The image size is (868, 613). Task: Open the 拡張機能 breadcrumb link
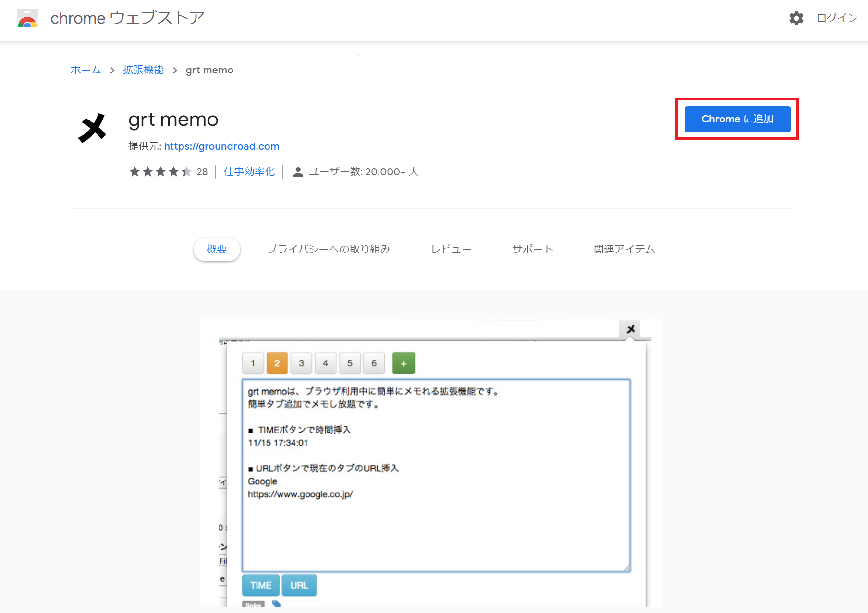coord(143,70)
